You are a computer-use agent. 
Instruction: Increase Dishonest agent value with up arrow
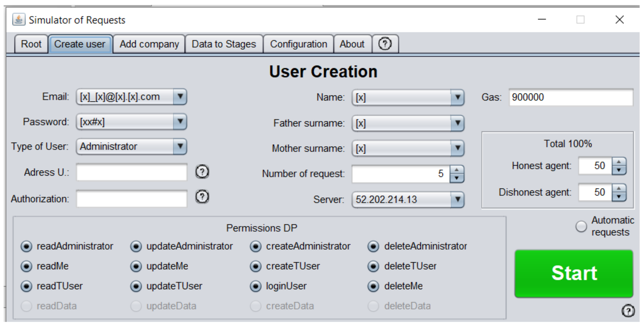[619, 188]
